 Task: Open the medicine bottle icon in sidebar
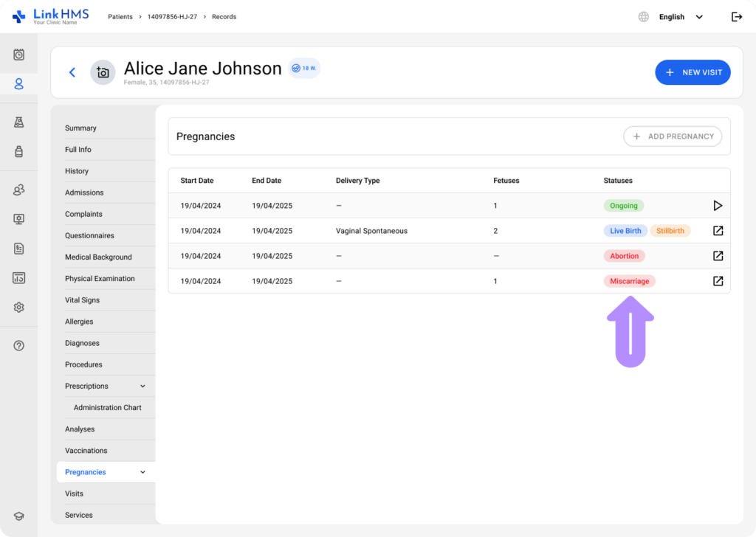click(x=19, y=152)
